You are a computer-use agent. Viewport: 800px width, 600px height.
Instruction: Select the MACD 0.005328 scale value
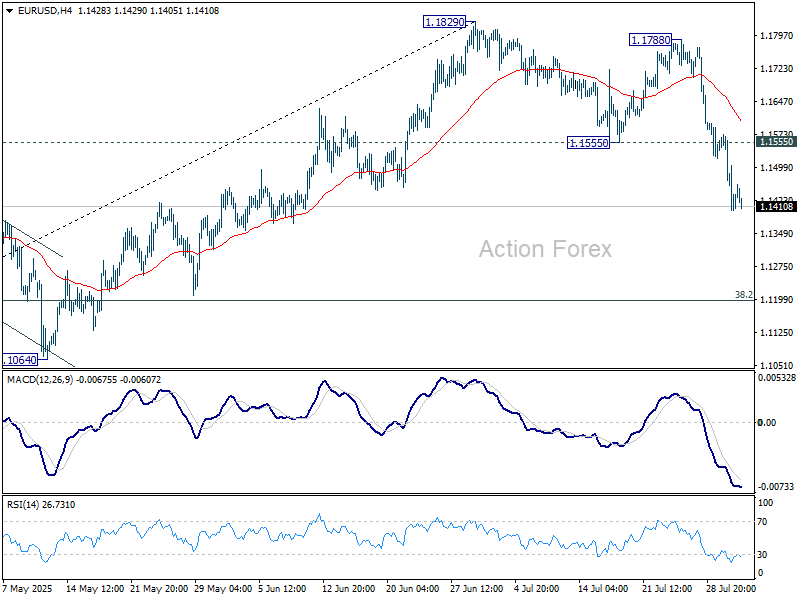777,378
